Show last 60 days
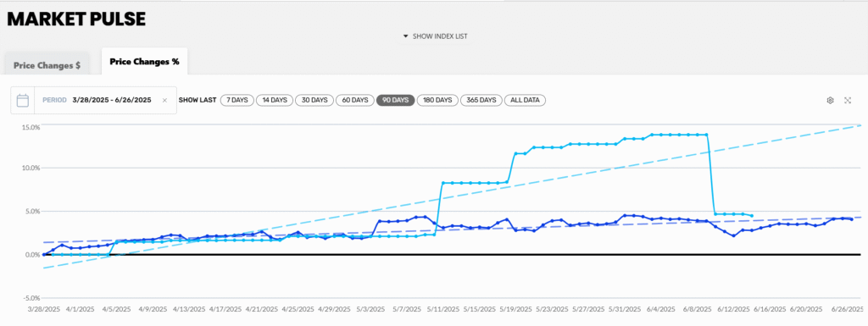 354,100
